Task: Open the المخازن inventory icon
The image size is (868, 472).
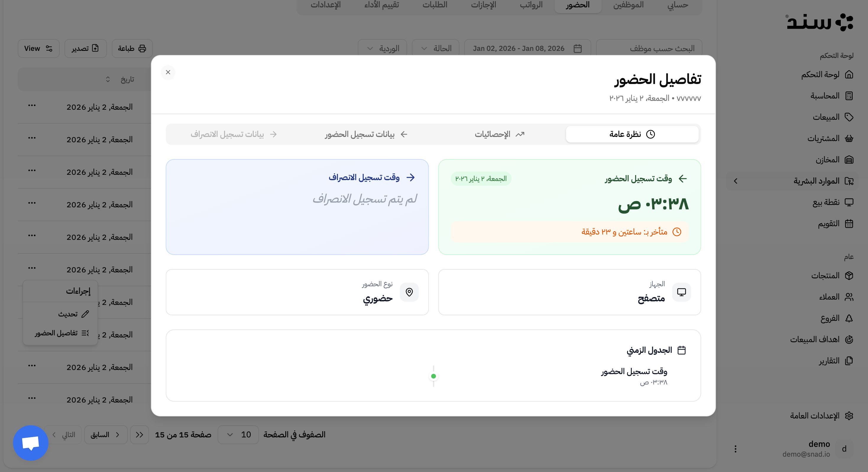Action: pyautogui.click(x=850, y=160)
